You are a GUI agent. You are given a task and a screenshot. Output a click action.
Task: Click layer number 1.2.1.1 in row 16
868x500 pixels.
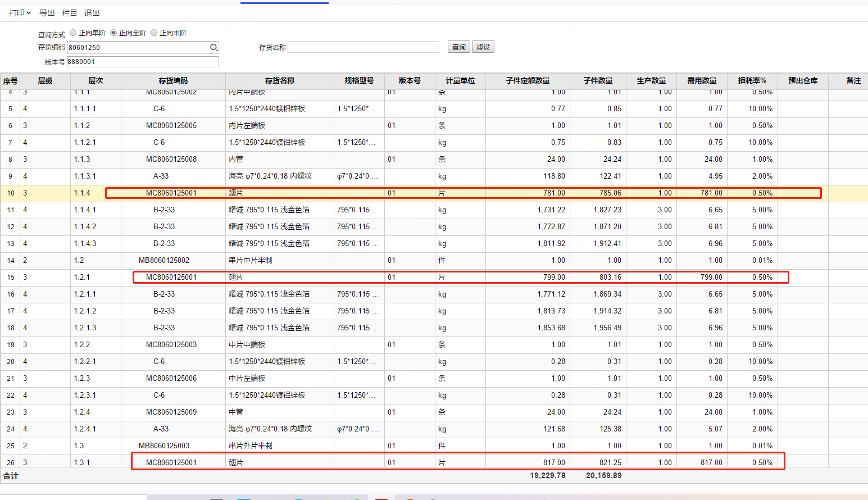(85, 294)
